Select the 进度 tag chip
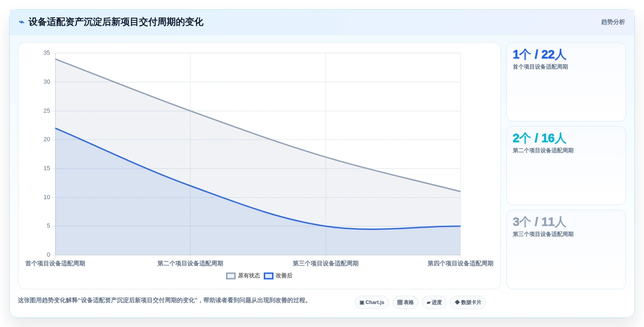The height and width of the screenshot is (327, 644). tap(434, 302)
